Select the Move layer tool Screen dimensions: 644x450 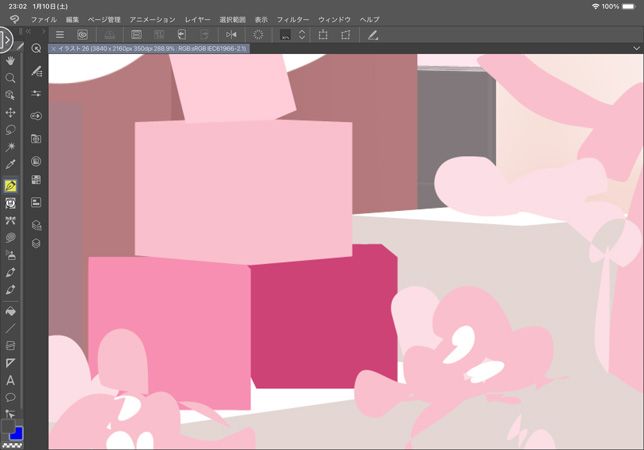(11, 113)
